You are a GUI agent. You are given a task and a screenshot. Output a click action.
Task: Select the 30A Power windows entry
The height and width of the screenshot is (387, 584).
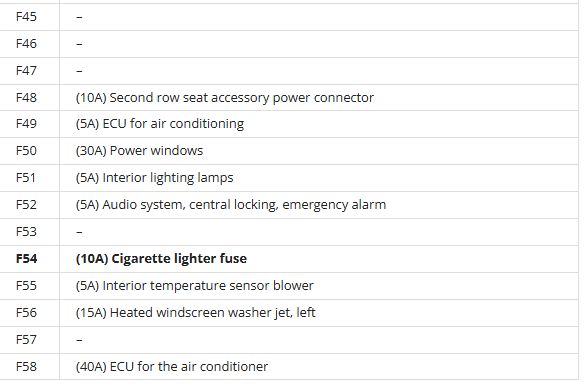tap(139, 151)
